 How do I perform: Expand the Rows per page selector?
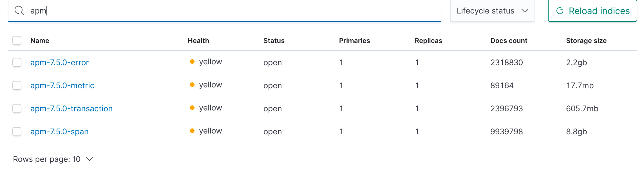pos(53,159)
